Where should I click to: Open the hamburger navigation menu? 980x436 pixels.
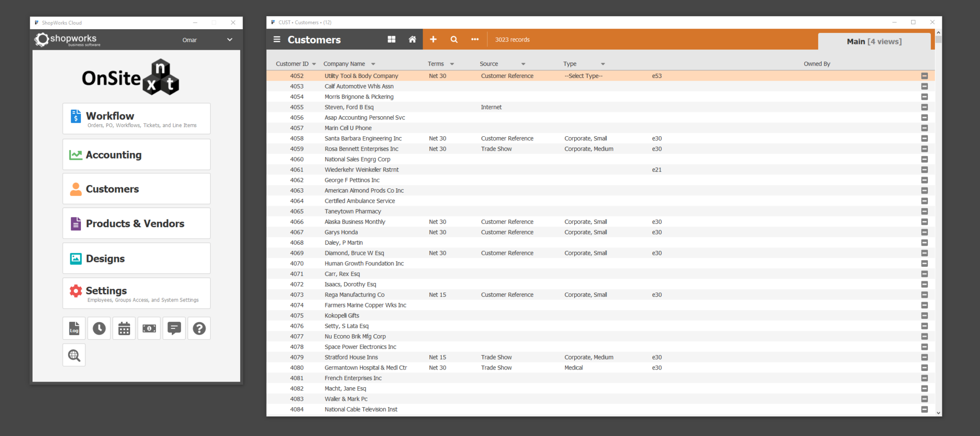pos(277,40)
